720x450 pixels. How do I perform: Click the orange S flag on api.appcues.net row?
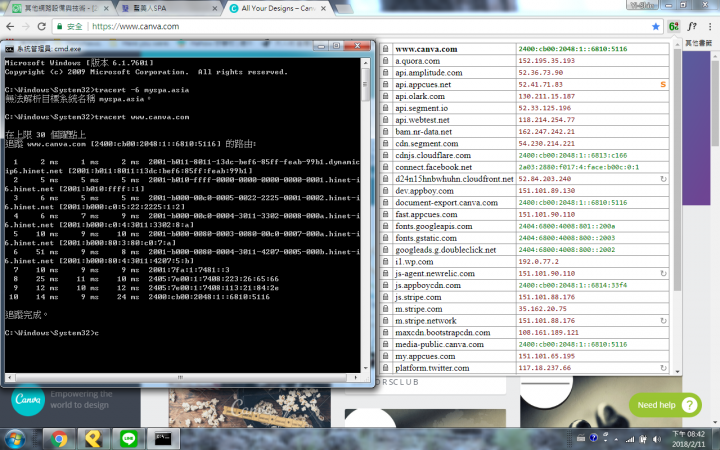(x=663, y=84)
